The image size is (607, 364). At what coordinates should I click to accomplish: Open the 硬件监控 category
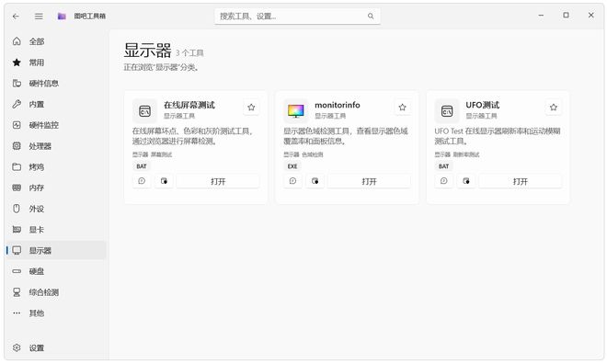point(55,125)
